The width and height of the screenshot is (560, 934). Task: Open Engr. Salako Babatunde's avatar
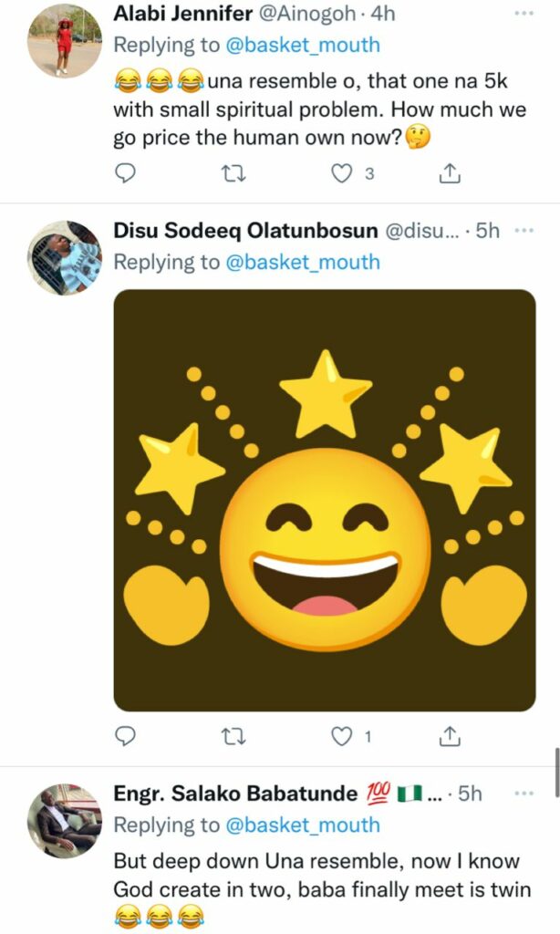65,821
